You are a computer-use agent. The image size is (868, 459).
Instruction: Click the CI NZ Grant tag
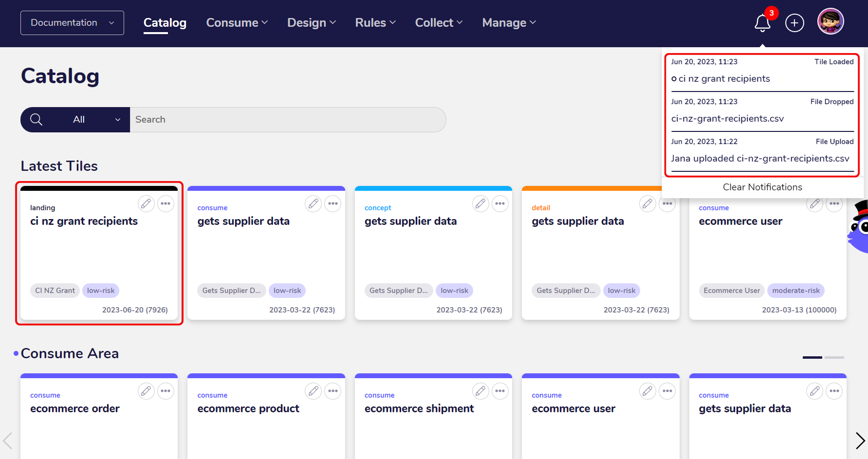[55, 291]
